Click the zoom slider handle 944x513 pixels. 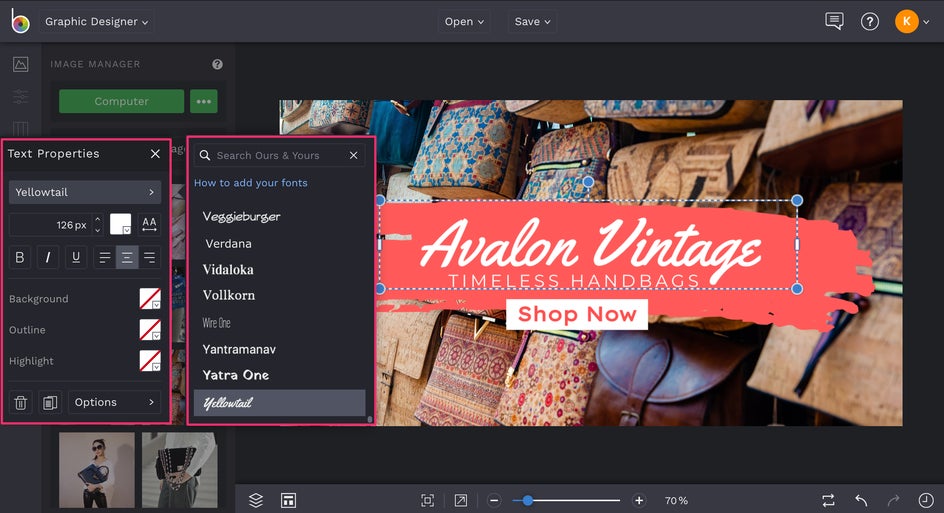[x=527, y=500]
